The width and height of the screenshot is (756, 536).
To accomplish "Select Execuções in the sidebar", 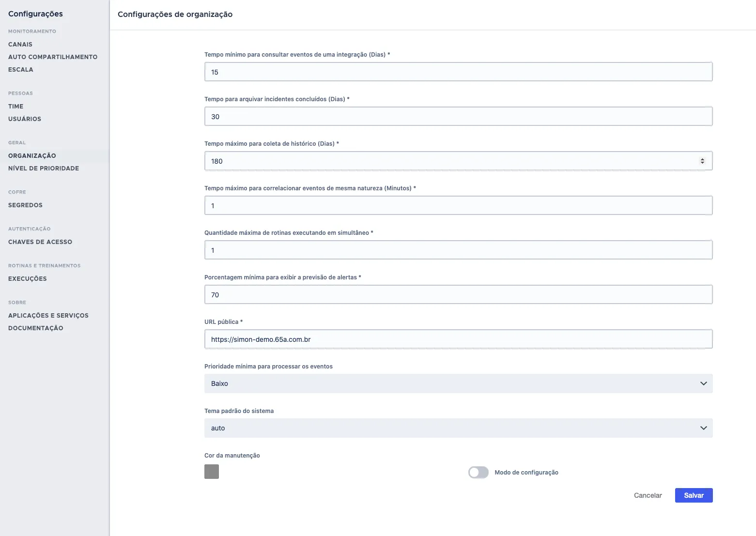I will coord(28,278).
